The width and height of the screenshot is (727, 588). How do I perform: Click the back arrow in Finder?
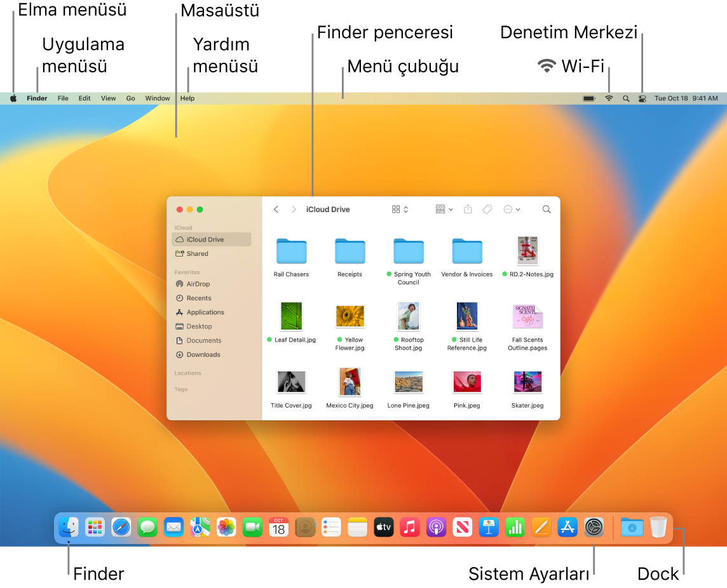pos(276,209)
